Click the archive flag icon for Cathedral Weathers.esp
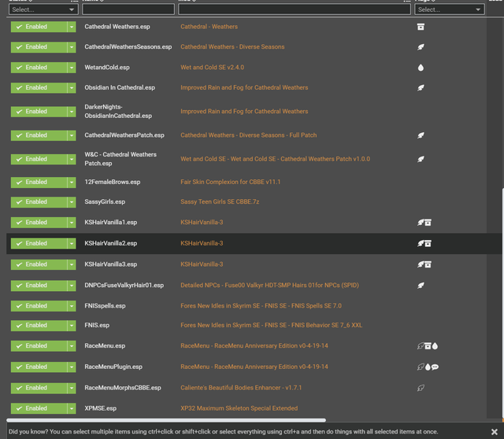 (421, 27)
